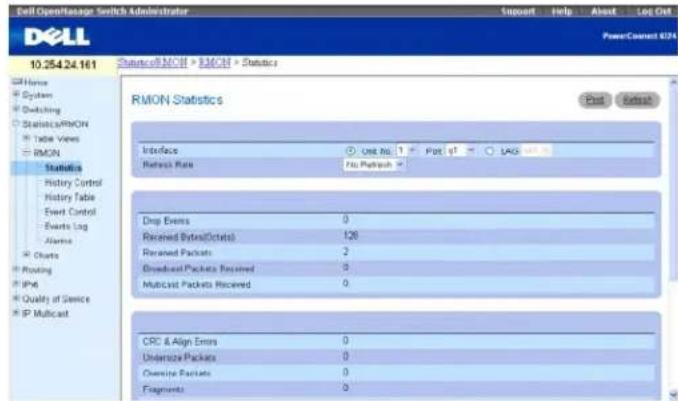Open Alarms in the navigation tree
The width and height of the screenshot is (678, 401).
[x=58, y=241]
